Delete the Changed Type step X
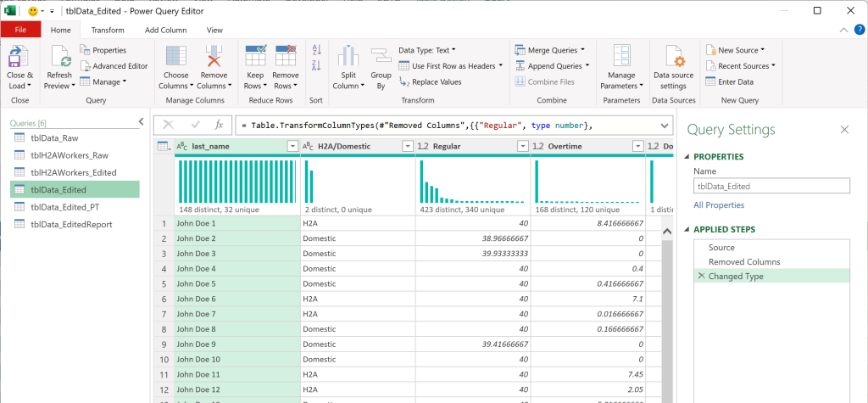868x403 pixels. pyautogui.click(x=701, y=276)
